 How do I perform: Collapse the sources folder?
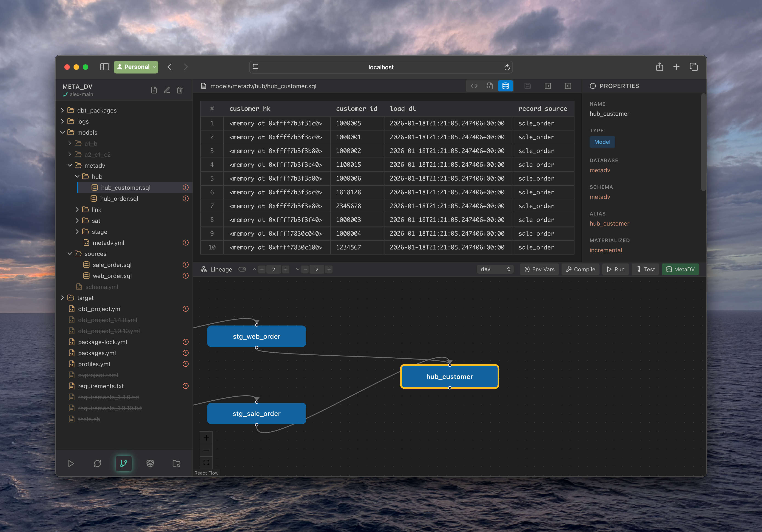pyautogui.click(x=95, y=254)
